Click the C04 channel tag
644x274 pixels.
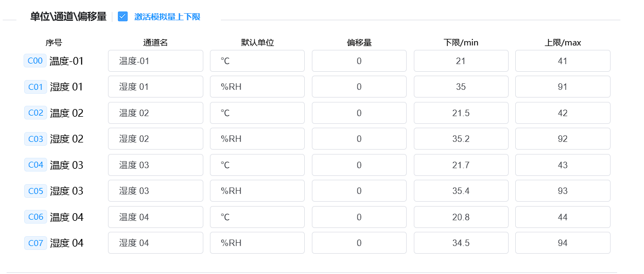(35, 165)
